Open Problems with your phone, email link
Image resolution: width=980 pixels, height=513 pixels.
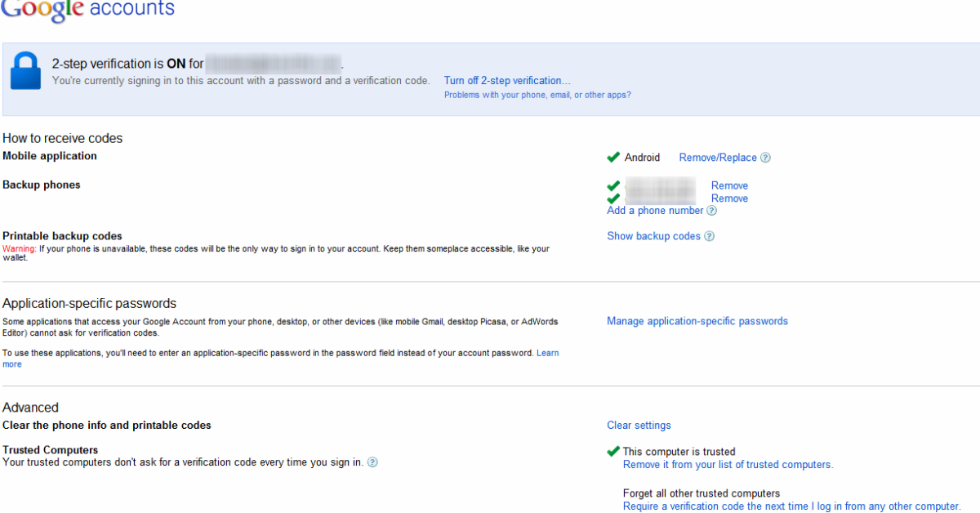coord(537,95)
